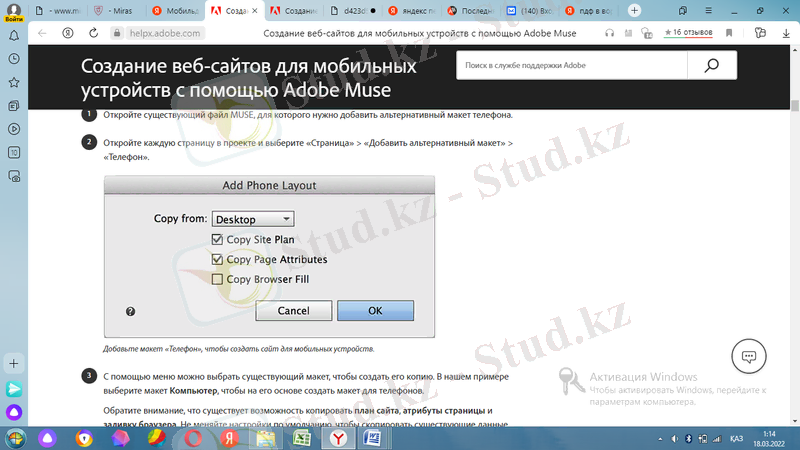The height and width of the screenshot is (450, 800).
Task: Click Cancel in Add Phone Layout
Action: pos(293,311)
